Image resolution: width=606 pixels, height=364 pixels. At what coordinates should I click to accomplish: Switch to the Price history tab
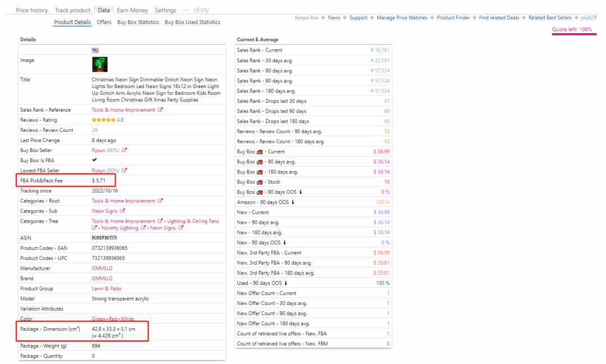(x=31, y=10)
